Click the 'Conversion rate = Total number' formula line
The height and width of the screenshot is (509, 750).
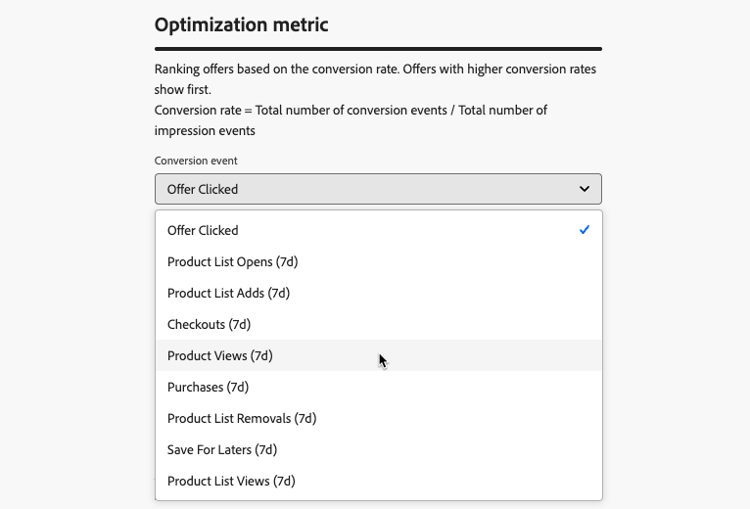(x=350, y=110)
